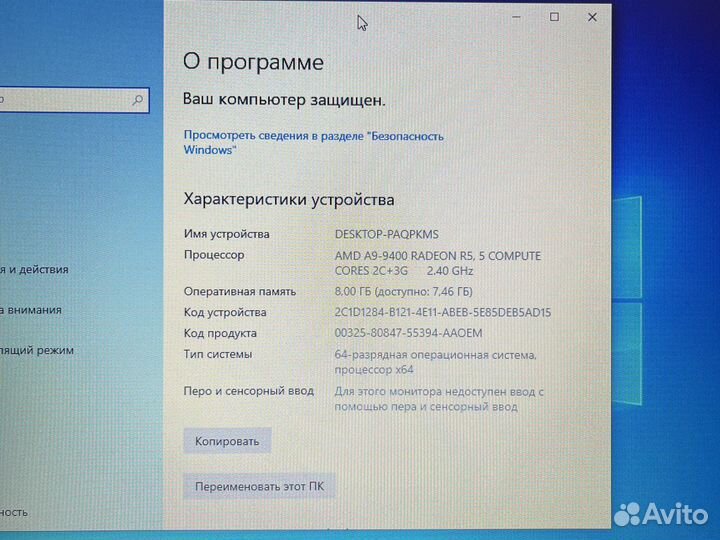Click the Копировать button
This screenshot has height=540, width=720.
tap(227, 441)
